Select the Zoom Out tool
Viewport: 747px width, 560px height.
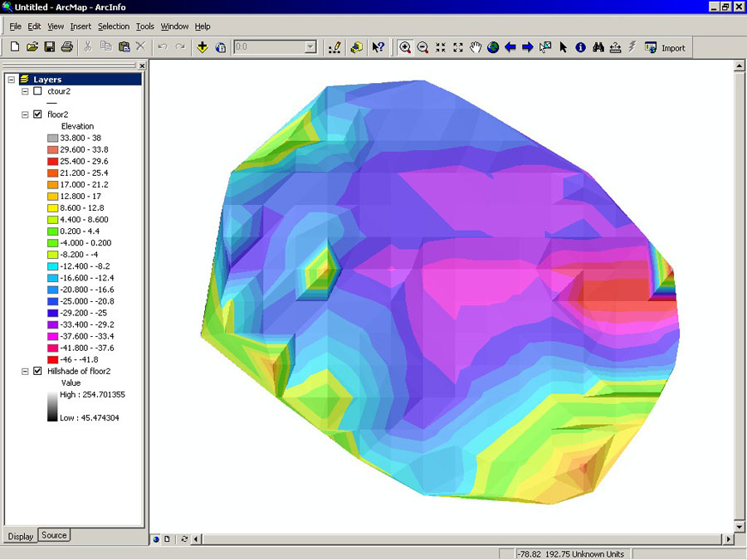(x=422, y=47)
